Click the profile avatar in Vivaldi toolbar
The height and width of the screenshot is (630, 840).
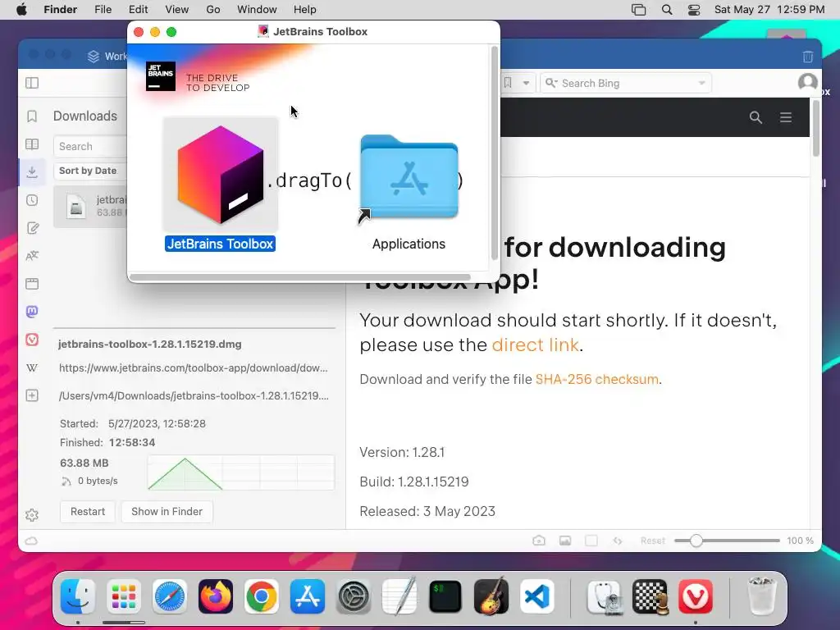808,82
